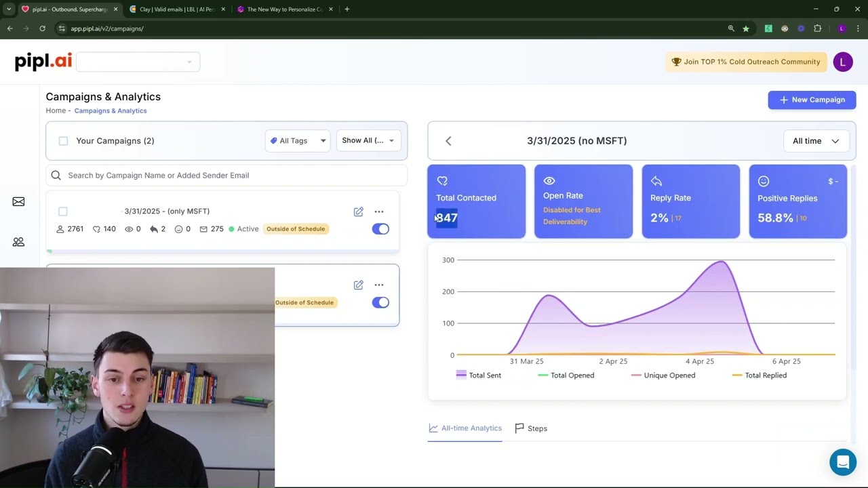
Task: Switch to the Steps tab
Action: 531,428
